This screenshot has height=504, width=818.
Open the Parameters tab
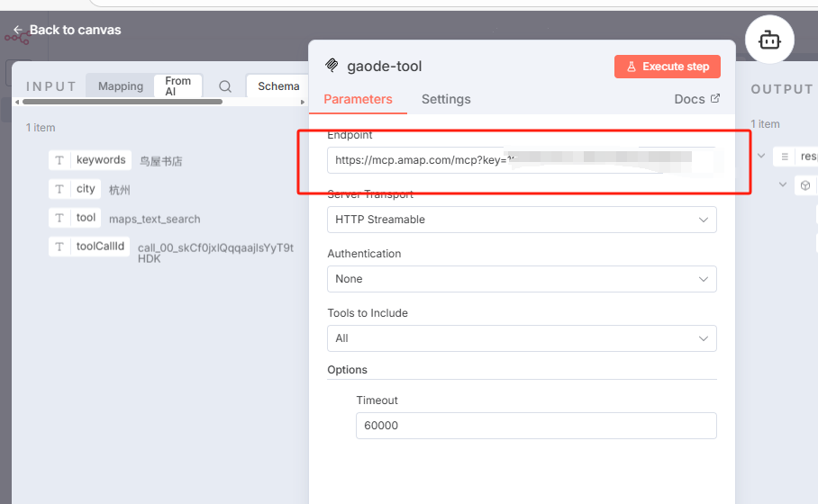tap(358, 99)
